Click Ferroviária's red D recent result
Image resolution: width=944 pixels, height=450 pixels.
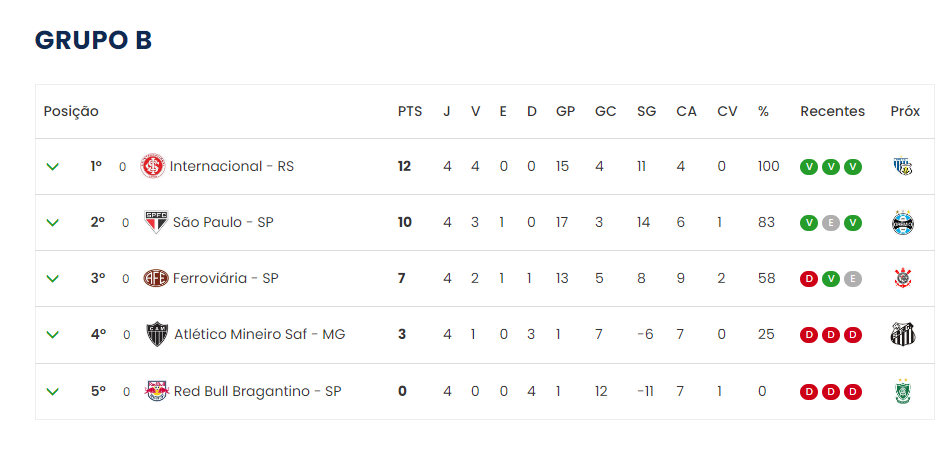809,279
